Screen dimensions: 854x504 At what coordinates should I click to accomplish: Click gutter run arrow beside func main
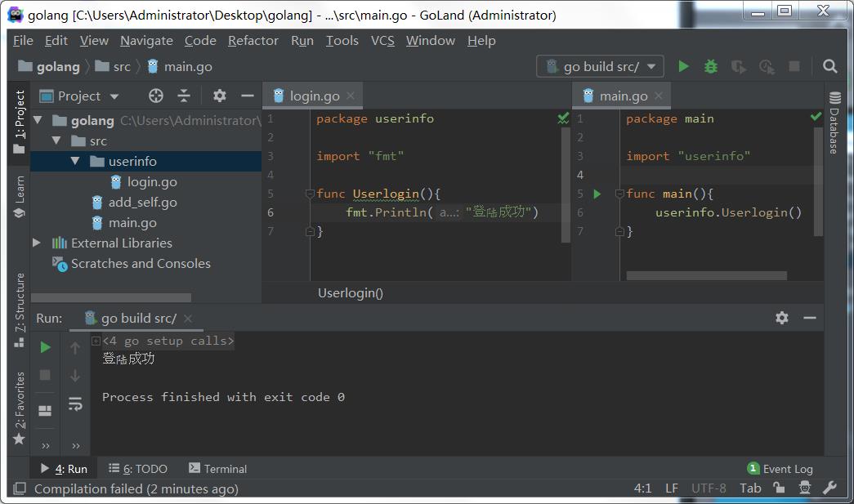[597, 194]
